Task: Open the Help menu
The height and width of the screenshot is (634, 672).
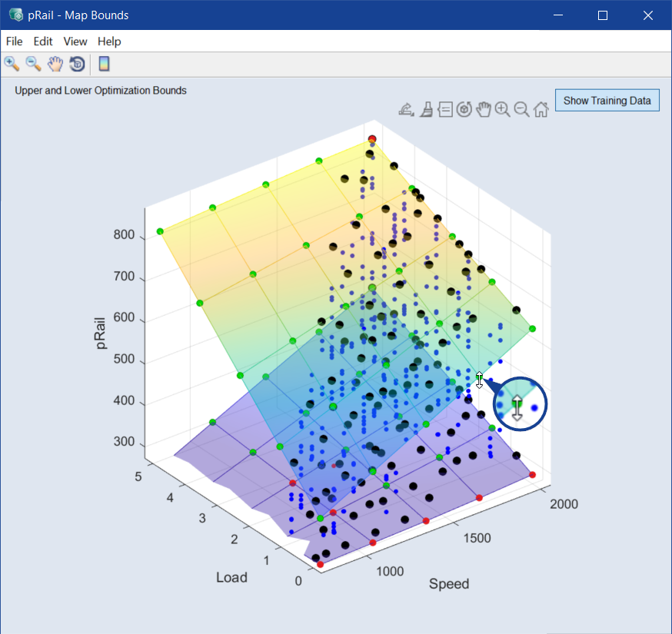Action: coord(109,41)
